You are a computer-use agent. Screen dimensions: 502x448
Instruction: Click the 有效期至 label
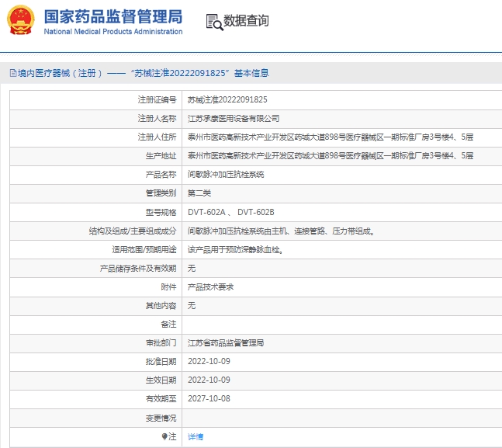(x=161, y=398)
